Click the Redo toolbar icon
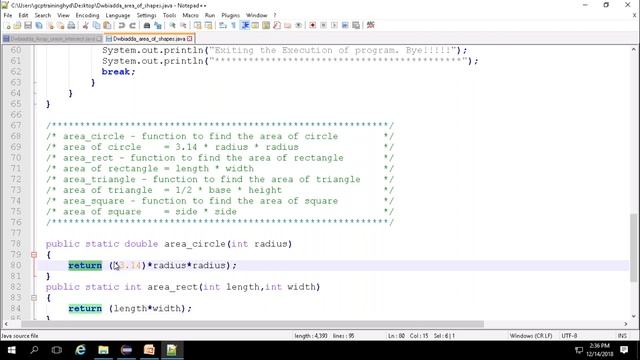Image resolution: width=640 pixels, height=360 pixels. click(132, 25)
